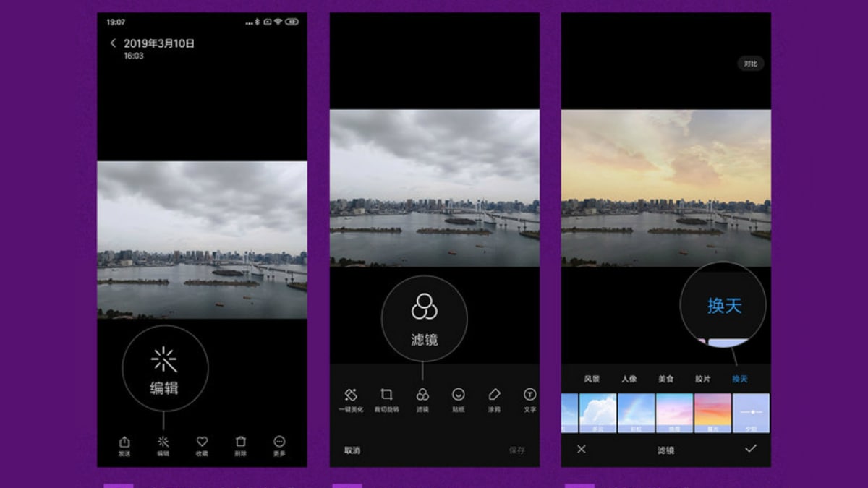Open the 编辑 edit tool

point(163,445)
